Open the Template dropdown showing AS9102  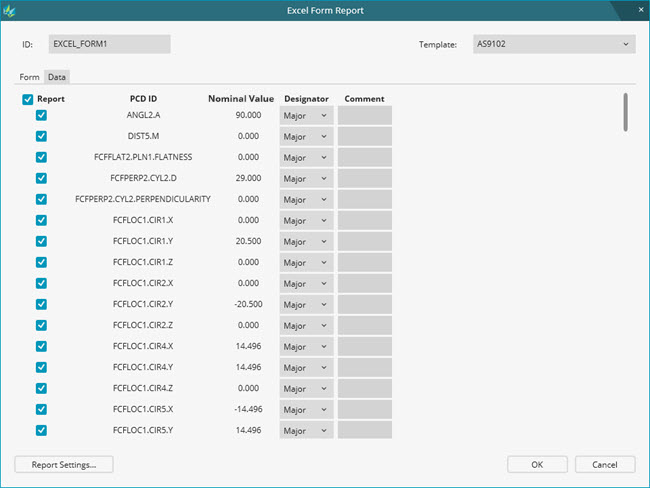click(554, 44)
